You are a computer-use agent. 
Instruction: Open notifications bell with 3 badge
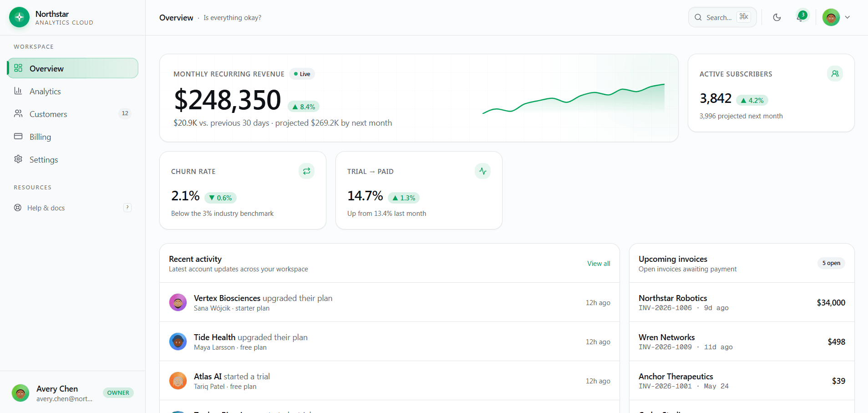[x=801, y=17]
